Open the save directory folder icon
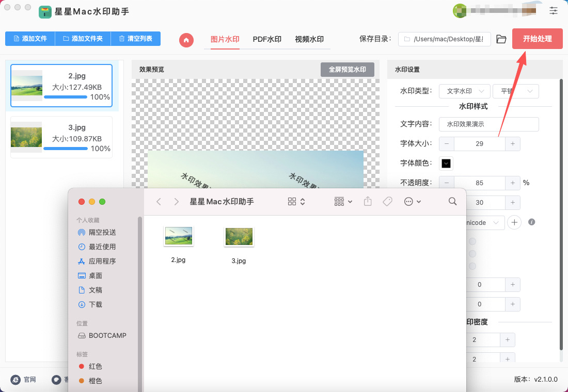This screenshot has width=568, height=392. point(501,39)
